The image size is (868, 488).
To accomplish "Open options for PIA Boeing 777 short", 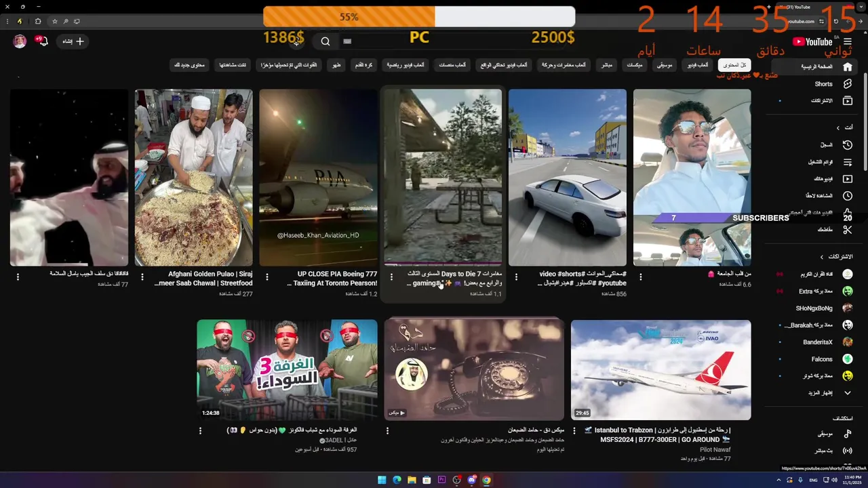I will (267, 277).
